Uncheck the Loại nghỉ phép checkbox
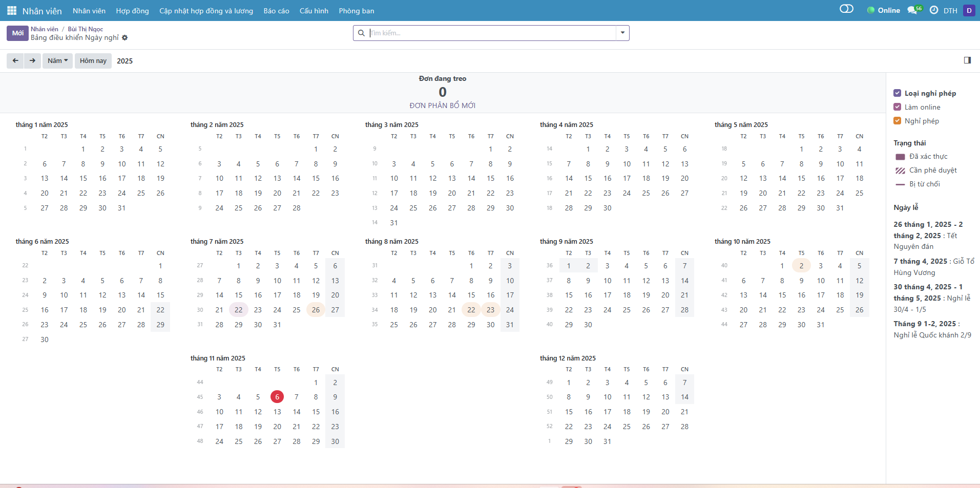The height and width of the screenshot is (488, 980). point(897,93)
